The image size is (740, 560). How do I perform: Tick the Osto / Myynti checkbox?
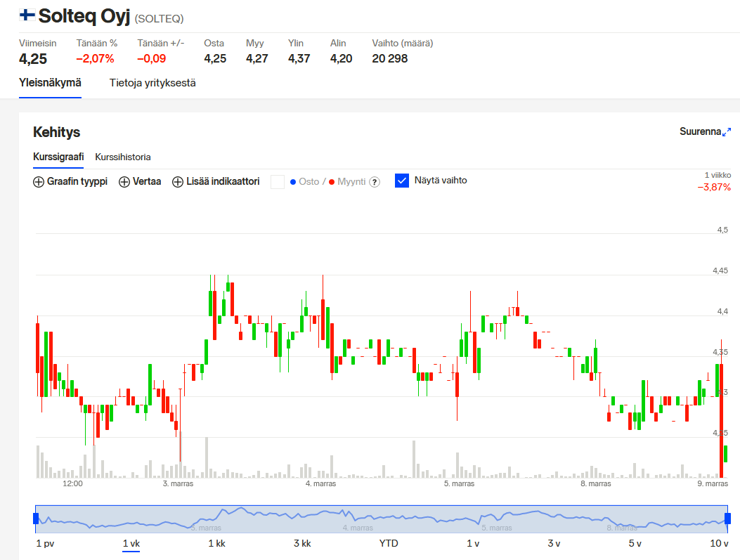tap(278, 182)
